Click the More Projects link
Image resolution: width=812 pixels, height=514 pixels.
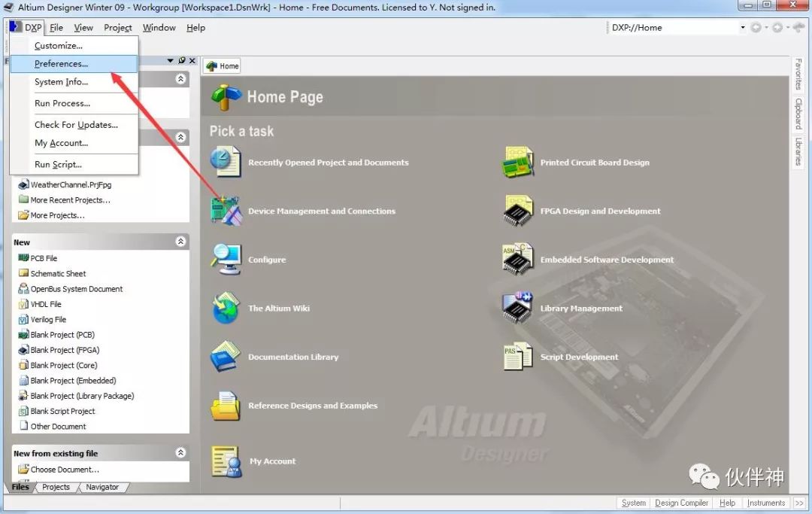[57, 215]
